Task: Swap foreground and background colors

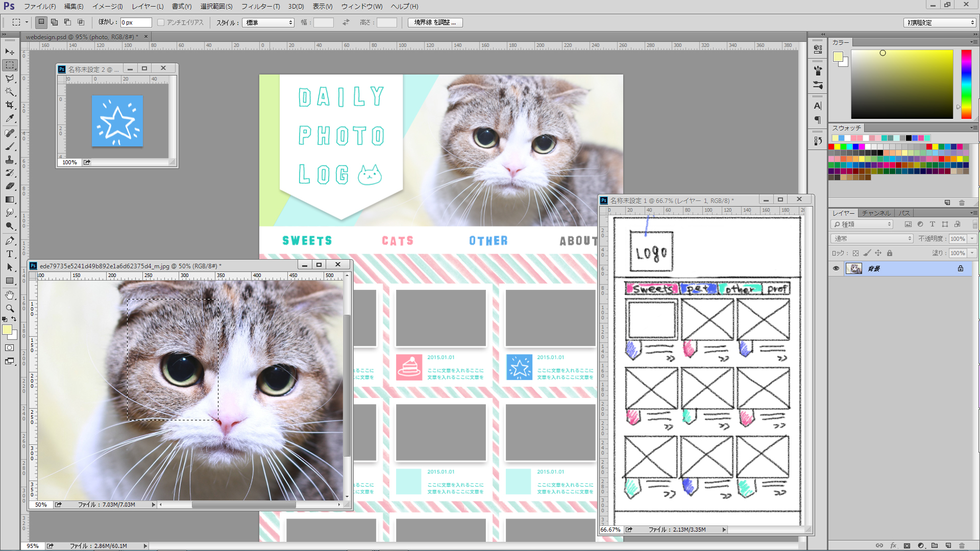Action: tap(14, 319)
